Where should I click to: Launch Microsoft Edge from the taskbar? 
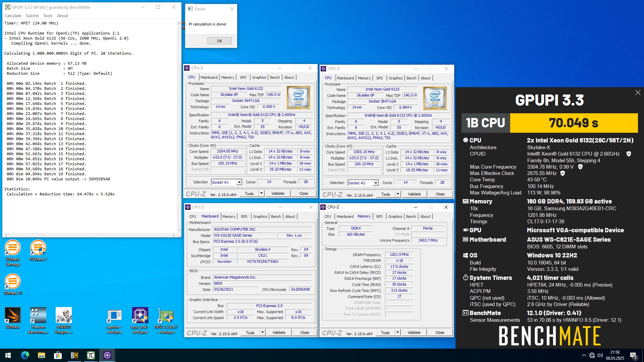point(25,355)
